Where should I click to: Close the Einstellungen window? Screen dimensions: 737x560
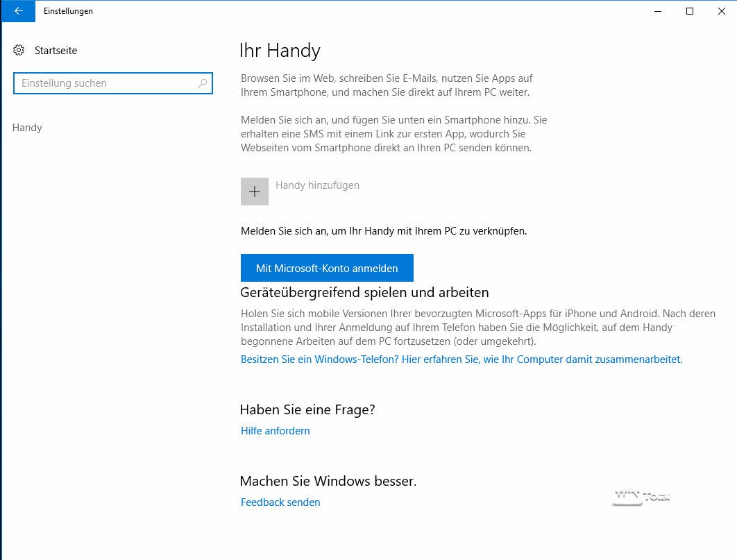tap(721, 11)
